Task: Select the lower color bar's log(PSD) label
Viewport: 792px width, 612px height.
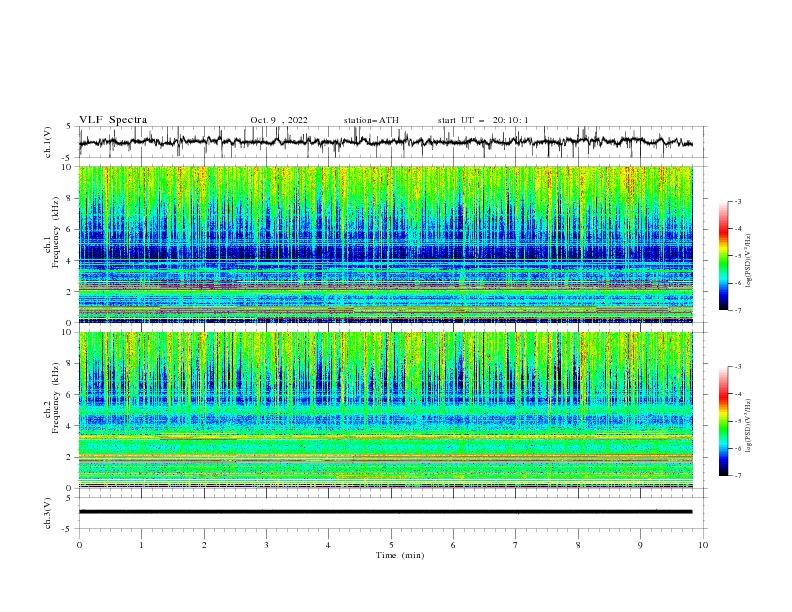Action: tap(749, 426)
